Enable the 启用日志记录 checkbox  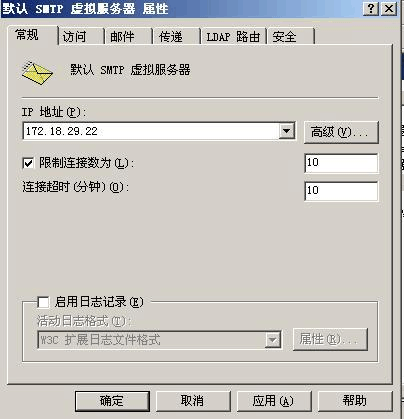coord(43,302)
